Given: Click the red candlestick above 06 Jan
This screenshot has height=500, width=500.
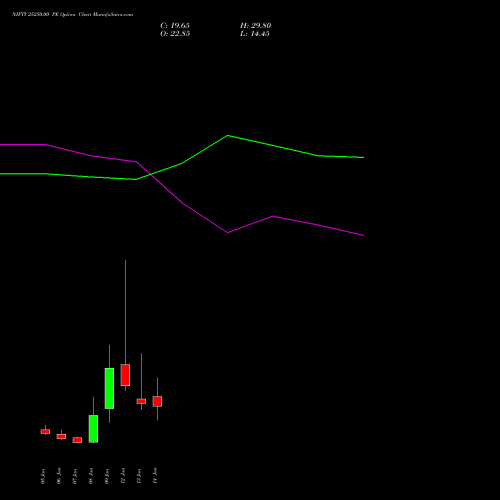Looking at the screenshot, I should 61,436.
